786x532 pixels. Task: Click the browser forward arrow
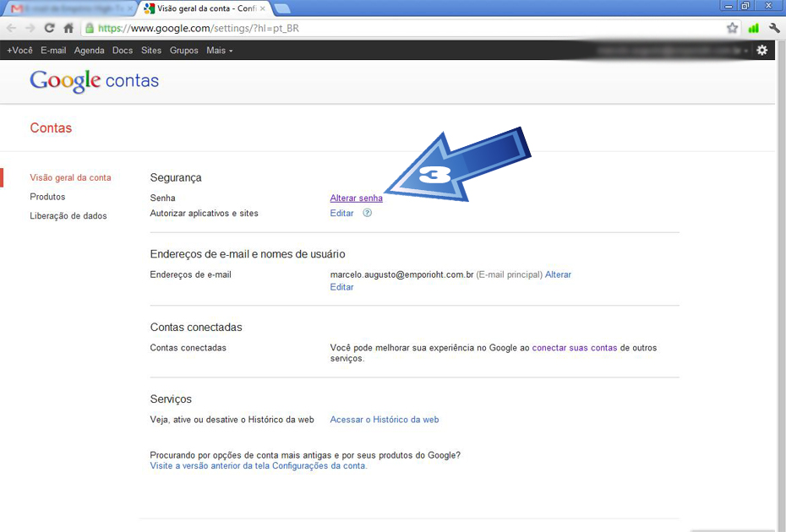30,28
